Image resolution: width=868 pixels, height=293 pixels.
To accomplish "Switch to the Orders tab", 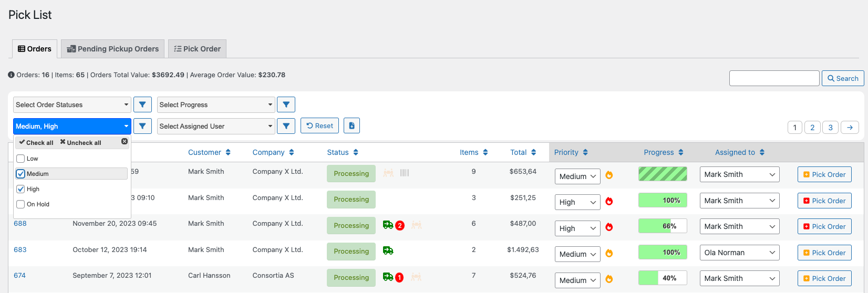I will (35, 49).
